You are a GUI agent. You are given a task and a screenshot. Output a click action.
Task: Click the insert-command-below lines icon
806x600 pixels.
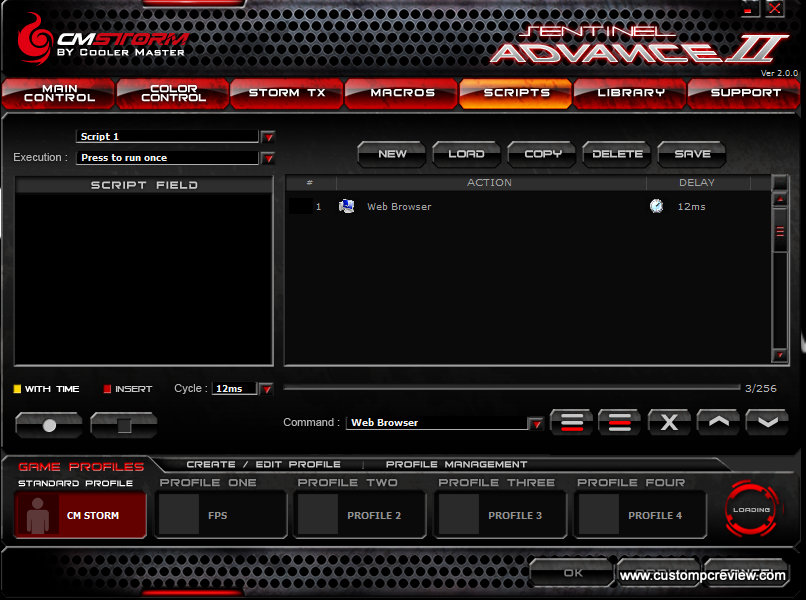(572, 423)
